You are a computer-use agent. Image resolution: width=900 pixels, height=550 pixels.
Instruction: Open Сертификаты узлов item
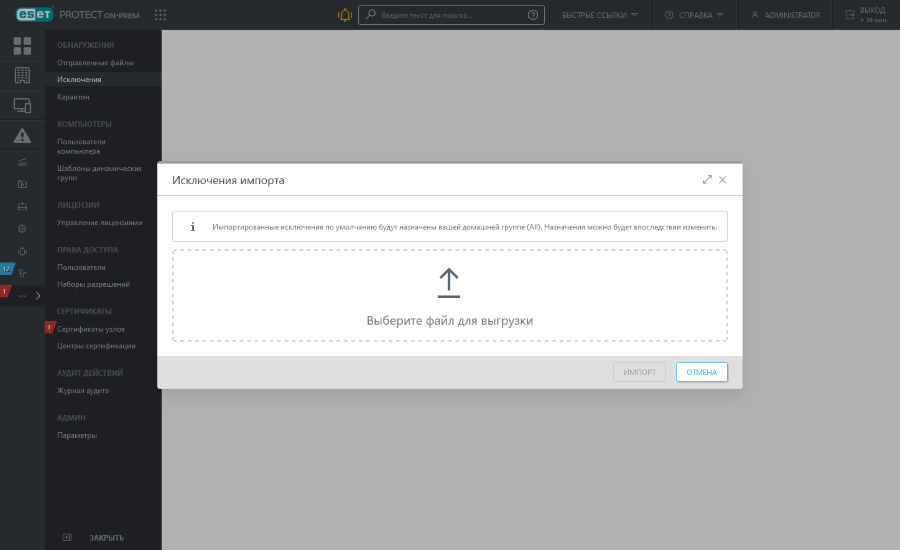pos(91,329)
